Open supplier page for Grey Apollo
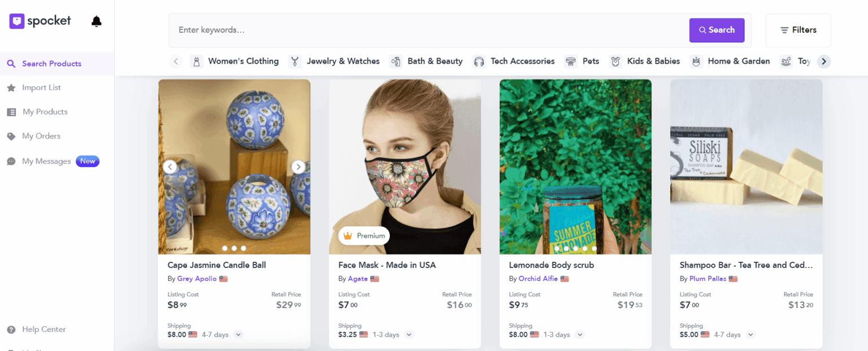868x351 pixels. 197,278
